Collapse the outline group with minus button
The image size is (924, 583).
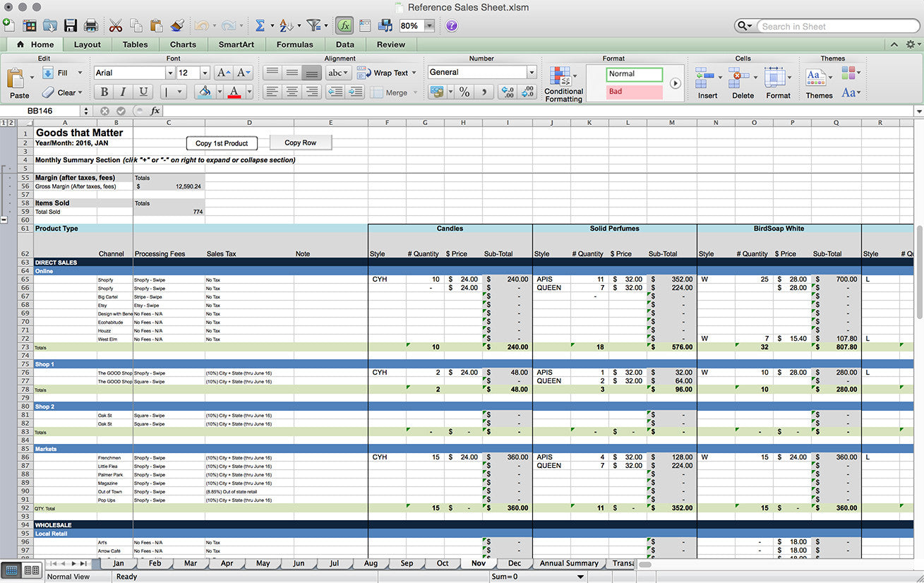point(4,220)
